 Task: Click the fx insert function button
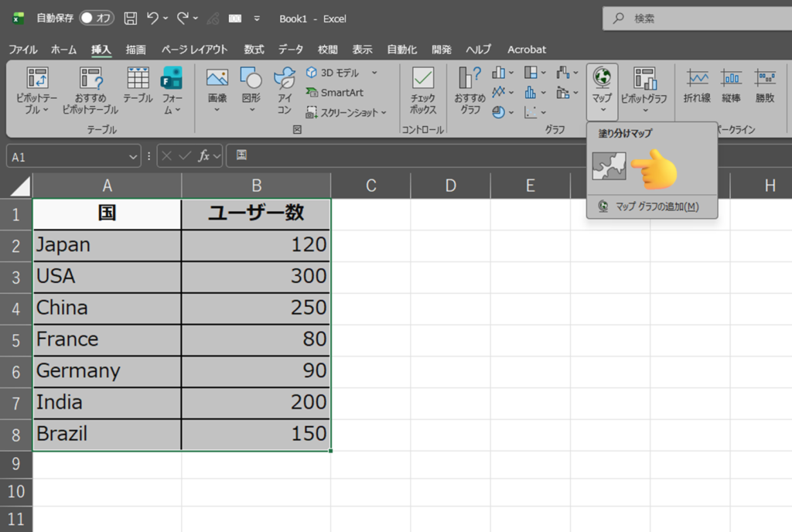204,156
